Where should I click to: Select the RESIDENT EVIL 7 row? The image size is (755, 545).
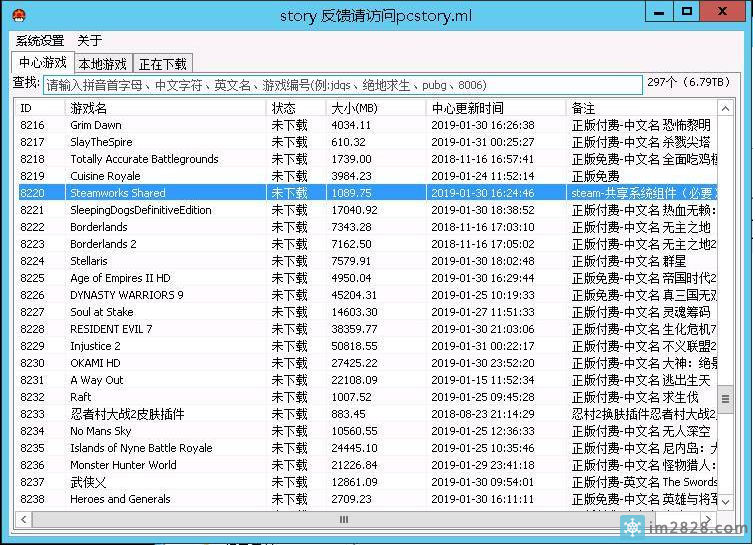pyautogui.click(x=367, y=329)
